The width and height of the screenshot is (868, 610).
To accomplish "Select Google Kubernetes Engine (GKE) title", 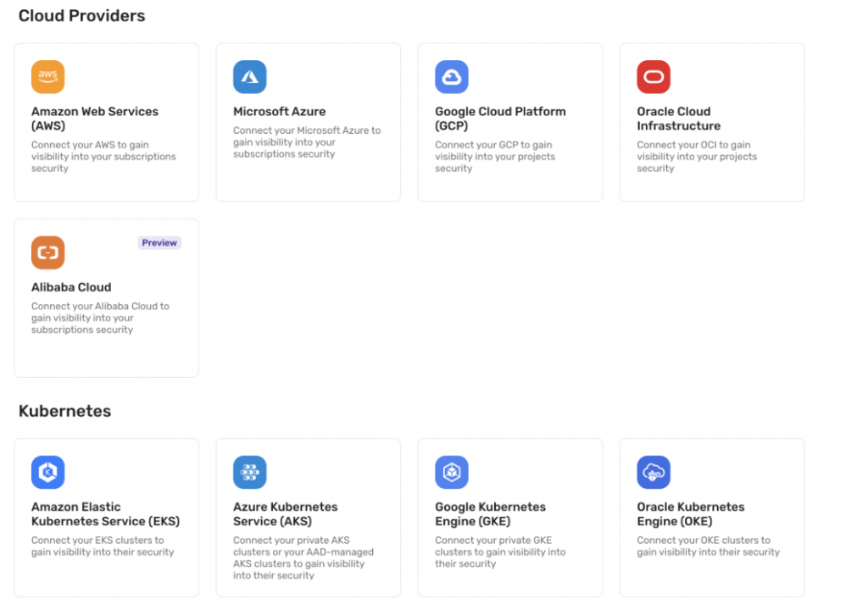I will (490, 513).
